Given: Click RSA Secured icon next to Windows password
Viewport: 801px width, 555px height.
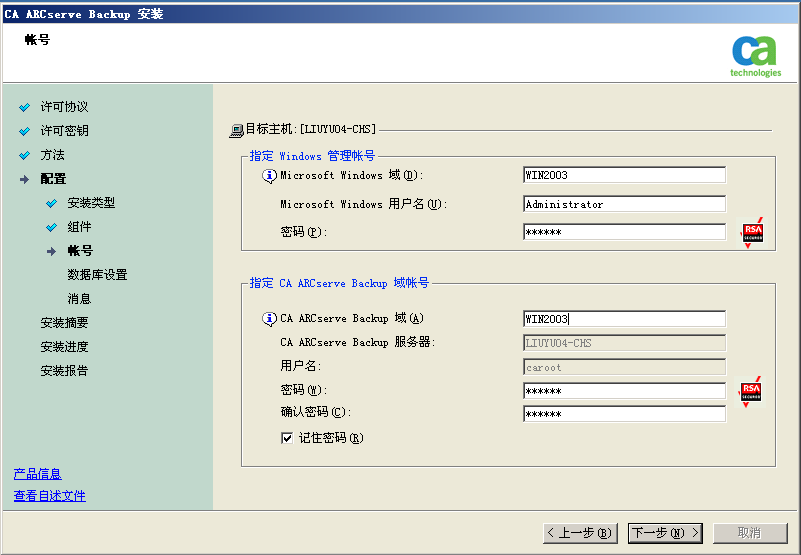Looking at the screenshot, I should (x=751, y=233).
